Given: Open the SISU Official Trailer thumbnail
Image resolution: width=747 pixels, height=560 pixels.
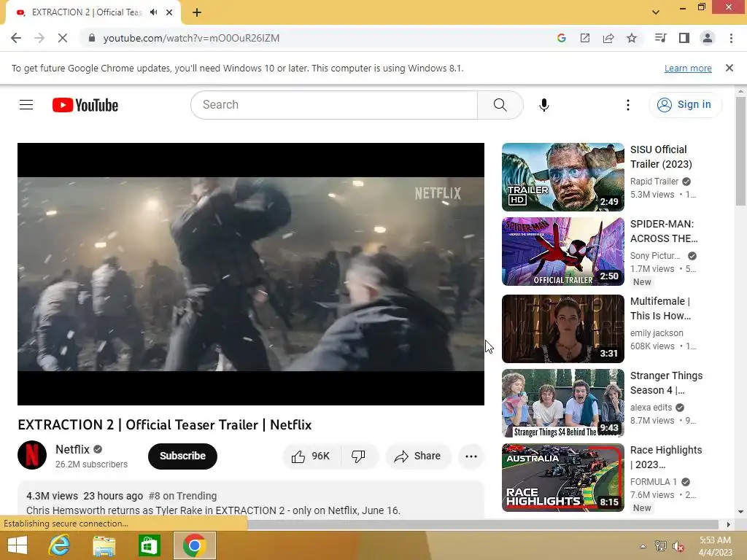Looking at the screenshot, I should pyautogui.click(x=562, y=177).
